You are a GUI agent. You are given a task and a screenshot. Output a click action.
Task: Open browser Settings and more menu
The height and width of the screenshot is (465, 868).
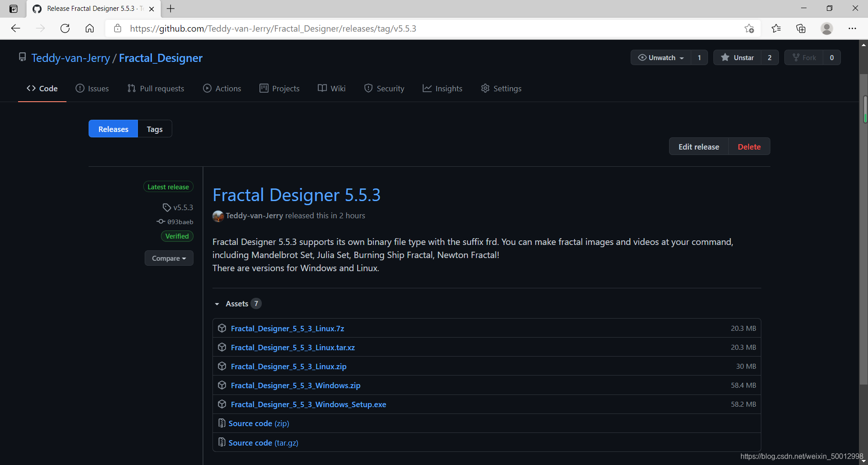click(x=852, y=28)
